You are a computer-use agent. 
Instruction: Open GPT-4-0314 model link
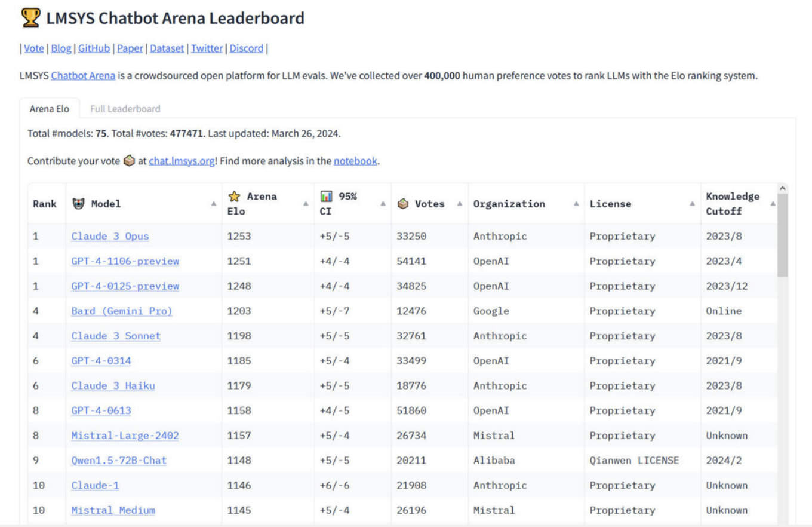pos(101,361)
